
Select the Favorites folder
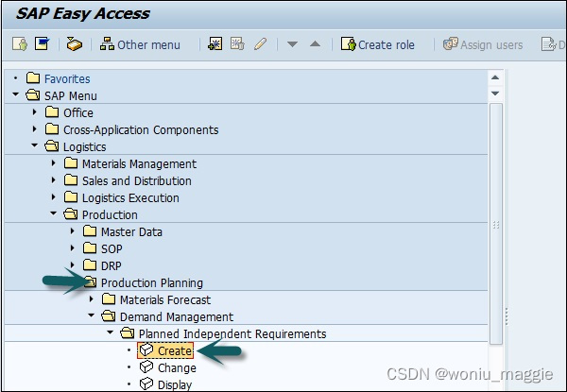[59, 78]
